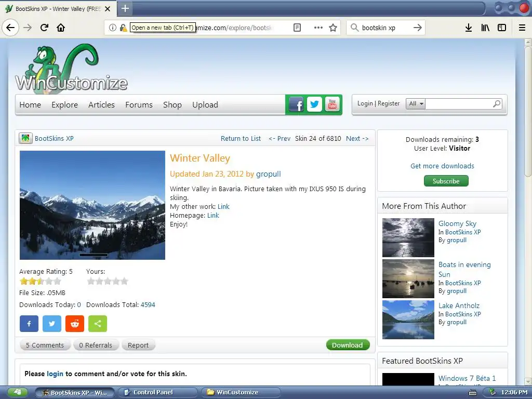The height and width of the screenshot is (399, 532).
Task: Open the Gloomy Sky thumbnail
Action: click(x=408, y=237)
